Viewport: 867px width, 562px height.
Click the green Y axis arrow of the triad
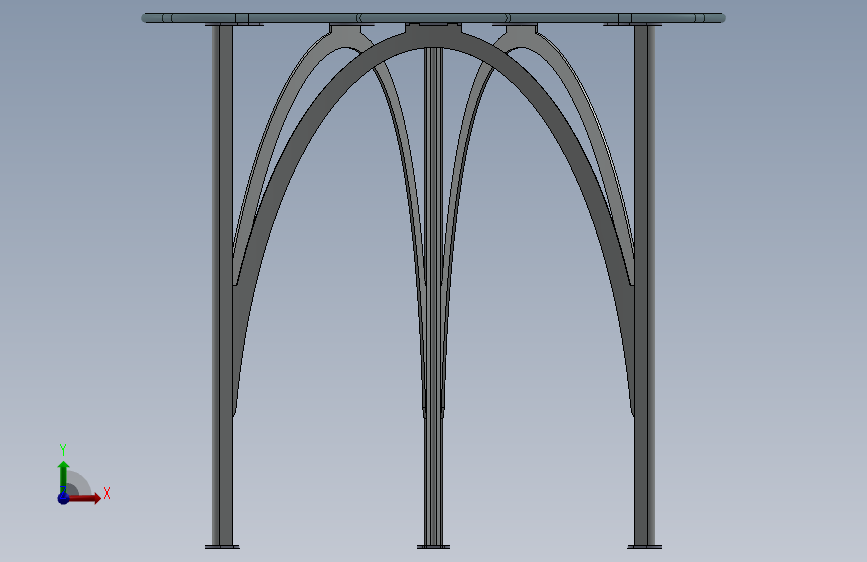pyautogui.click(x=63, y=476)
